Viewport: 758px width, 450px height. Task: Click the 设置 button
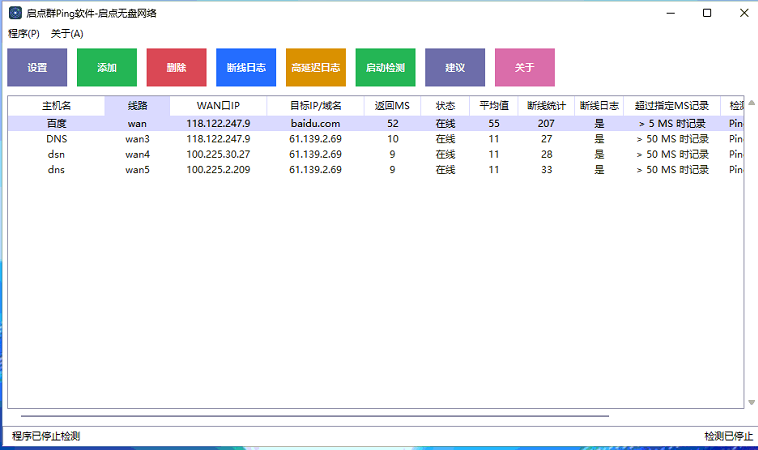pos(37,67)
